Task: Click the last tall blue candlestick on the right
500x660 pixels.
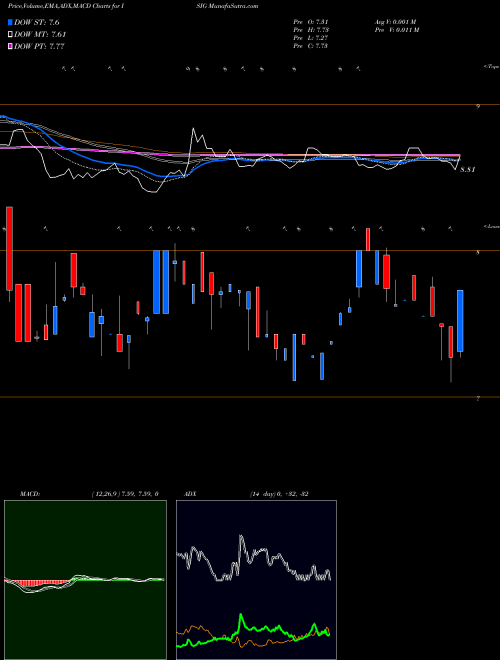Action: (460, 321)
